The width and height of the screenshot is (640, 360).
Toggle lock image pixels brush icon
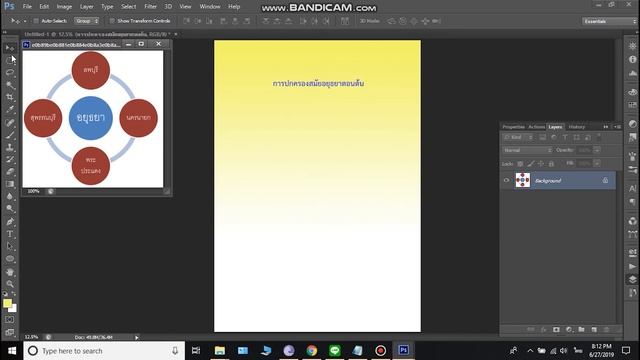tap(531, 164)
